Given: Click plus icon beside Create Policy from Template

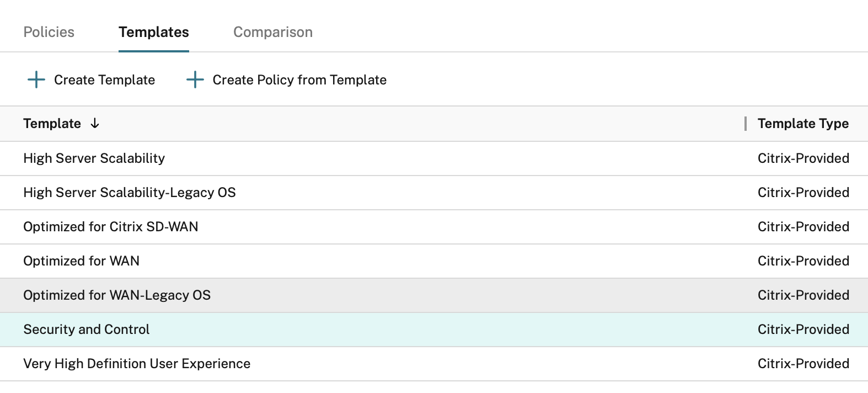Looking at the screenshot, I should [x=195, y=79].
